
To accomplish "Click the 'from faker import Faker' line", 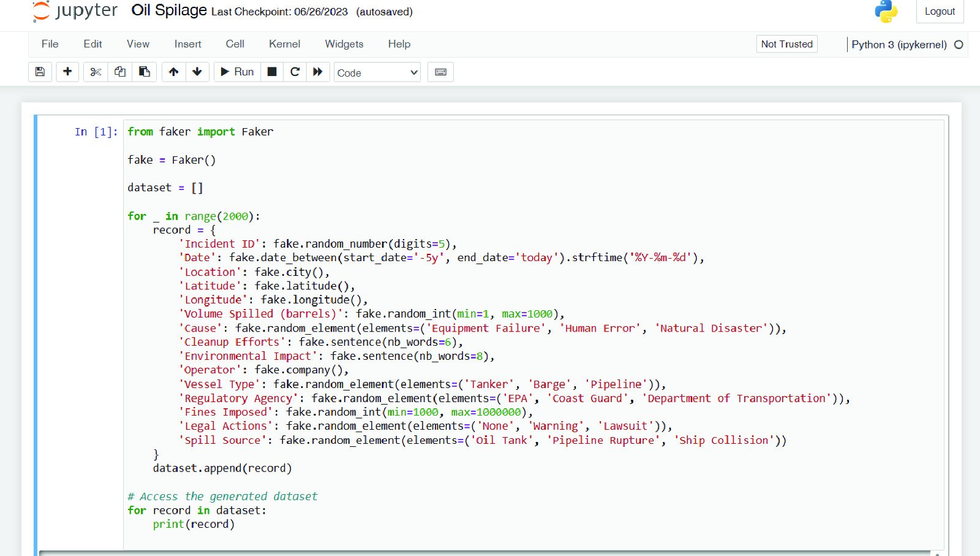I will coord(200,132).
